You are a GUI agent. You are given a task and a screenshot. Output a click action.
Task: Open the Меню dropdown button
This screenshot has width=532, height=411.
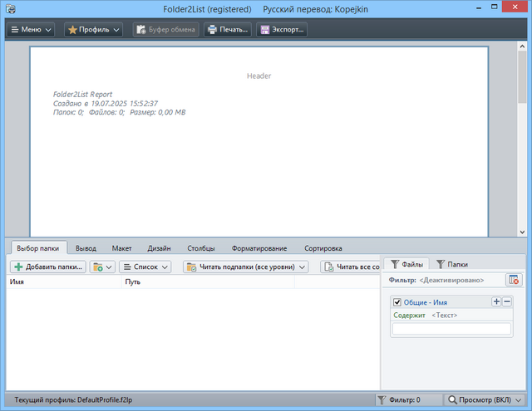[31, 30]
